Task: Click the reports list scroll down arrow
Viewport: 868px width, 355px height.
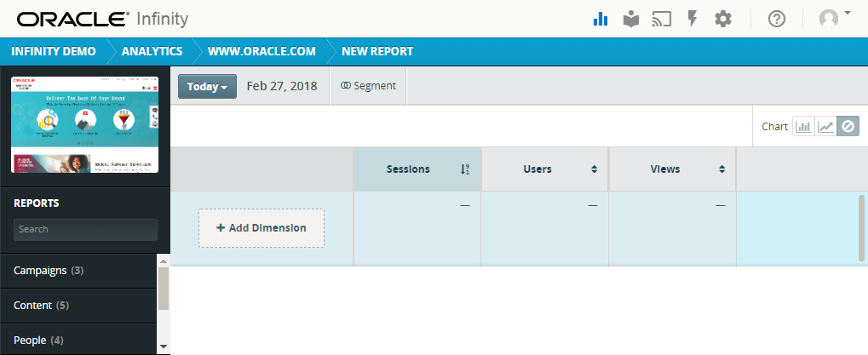Action: 164,346
